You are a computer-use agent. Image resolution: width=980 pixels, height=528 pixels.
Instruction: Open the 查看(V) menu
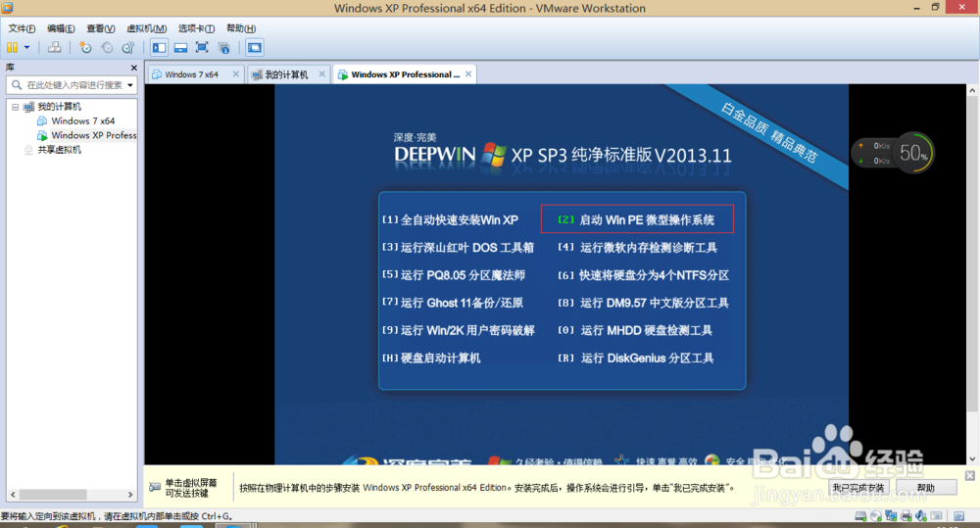[x=101, y=28]
